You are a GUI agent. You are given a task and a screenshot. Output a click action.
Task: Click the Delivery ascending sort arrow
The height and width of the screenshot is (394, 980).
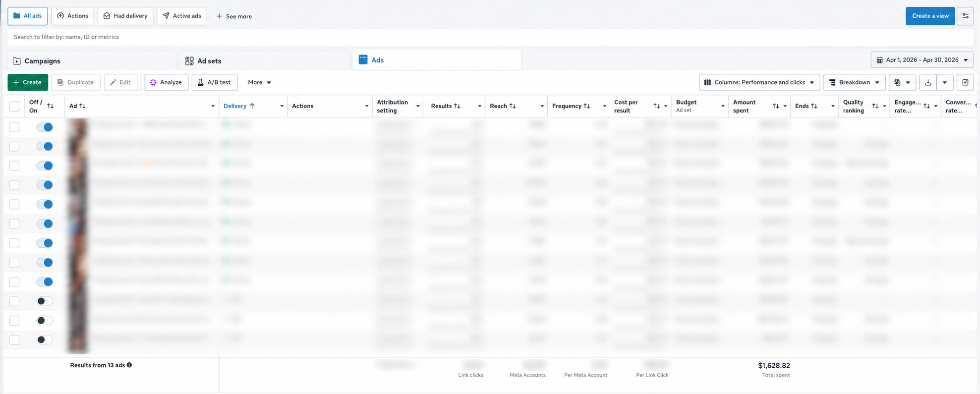[252, 106]
